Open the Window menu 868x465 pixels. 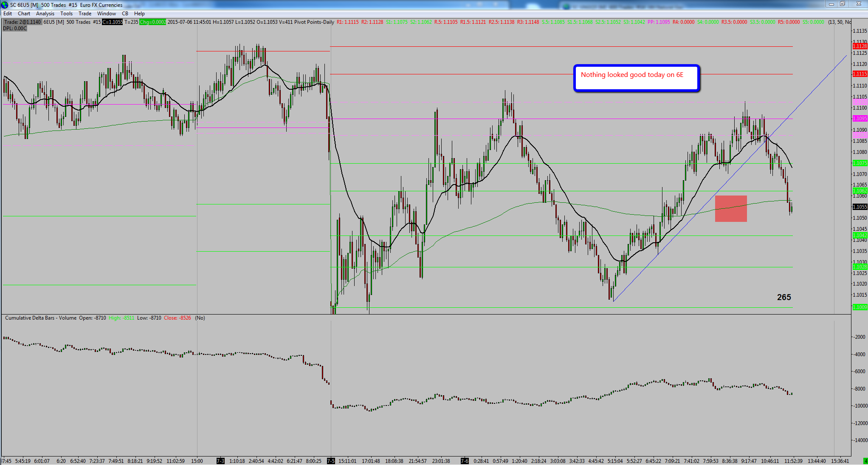(x=107, y=14)
